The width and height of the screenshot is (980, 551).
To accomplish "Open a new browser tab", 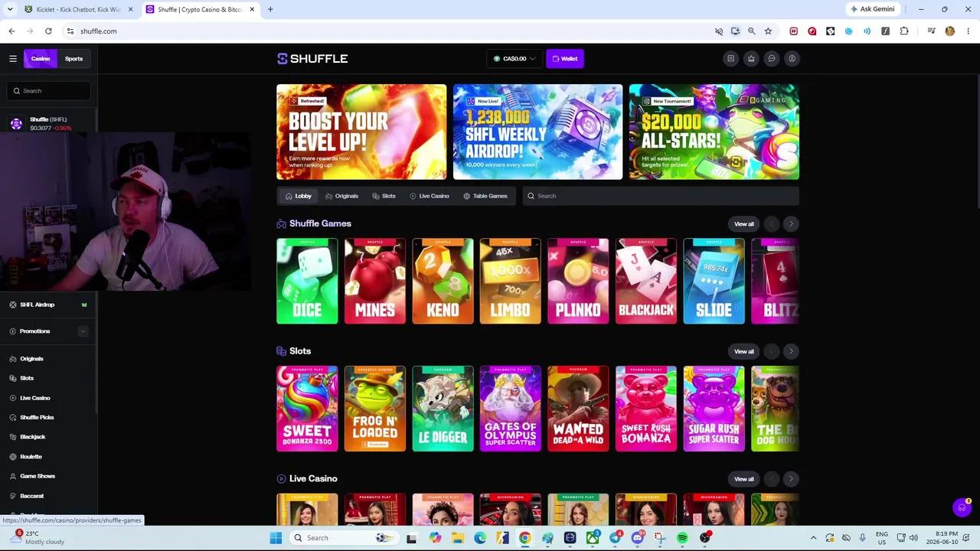I will pyautogui.click(x=270, y=9).
